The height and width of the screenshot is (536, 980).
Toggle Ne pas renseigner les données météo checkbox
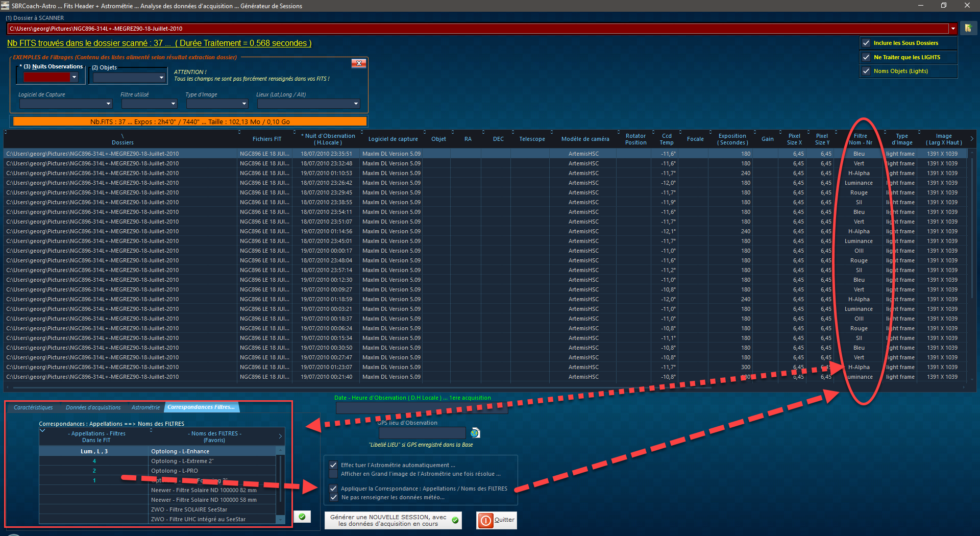pos(333,497)
